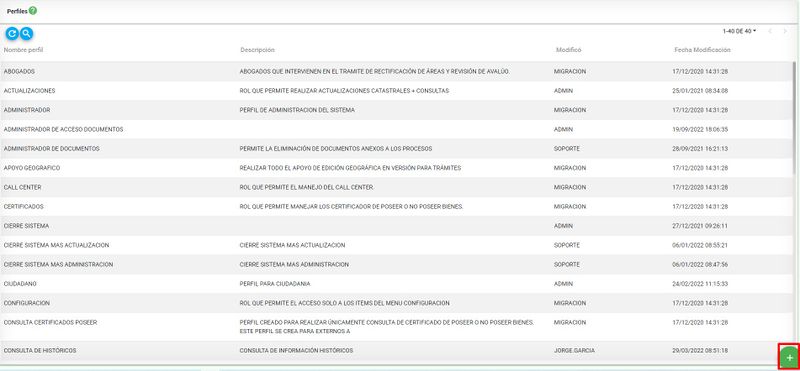Select ADMINISTRADOR DE DOCUMENTOS row
Viewport: 800px width, 371px height.
(x=396, y=149)
